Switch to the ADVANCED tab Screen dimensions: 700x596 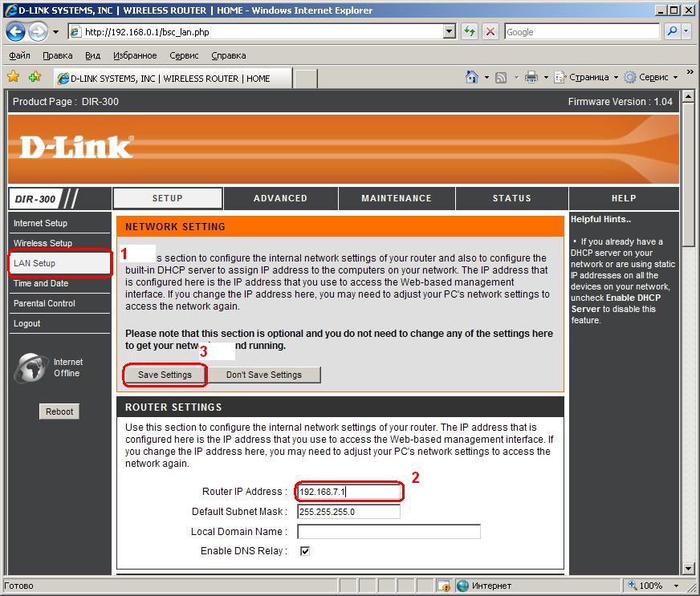coord(280,198)
